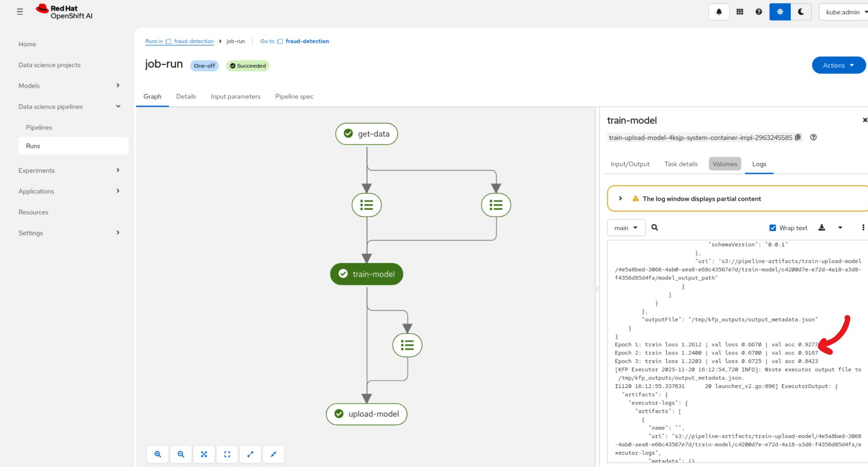The image size is (868, 467).
Task: Click the notifications bell icon
Action: pyautogui.click(x=719, y=12)
